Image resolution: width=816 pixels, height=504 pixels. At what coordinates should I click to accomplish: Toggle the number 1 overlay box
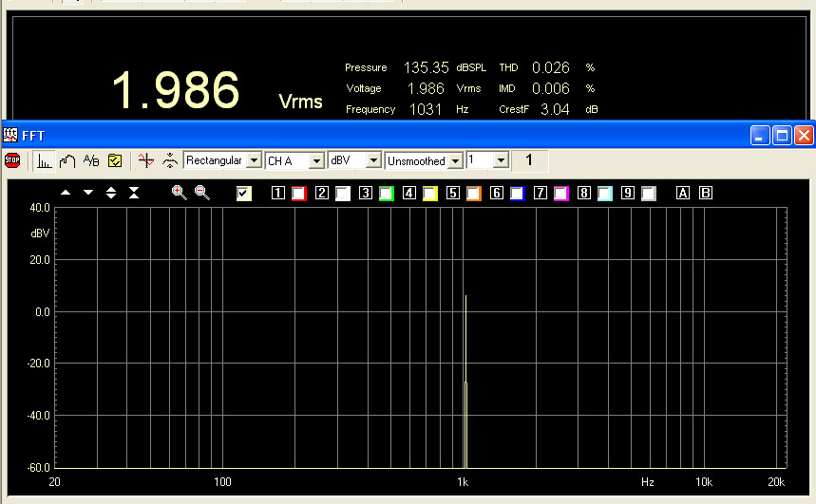(278, 193)
